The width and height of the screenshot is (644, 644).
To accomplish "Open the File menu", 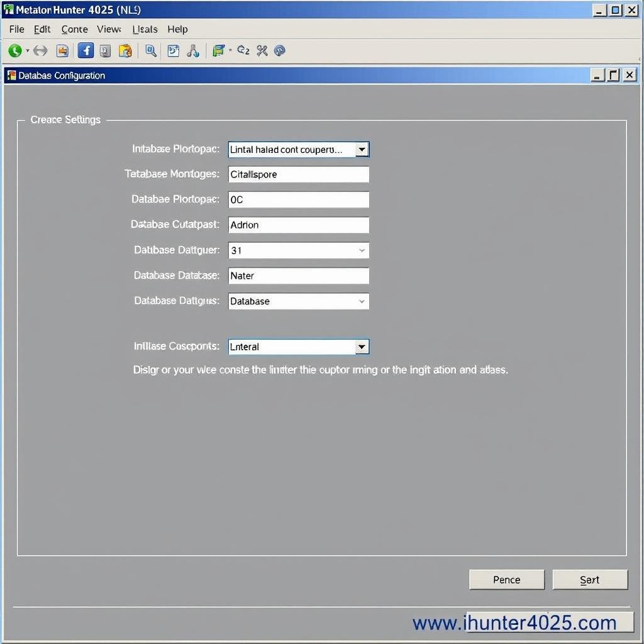I will click(x=16, y=29).
